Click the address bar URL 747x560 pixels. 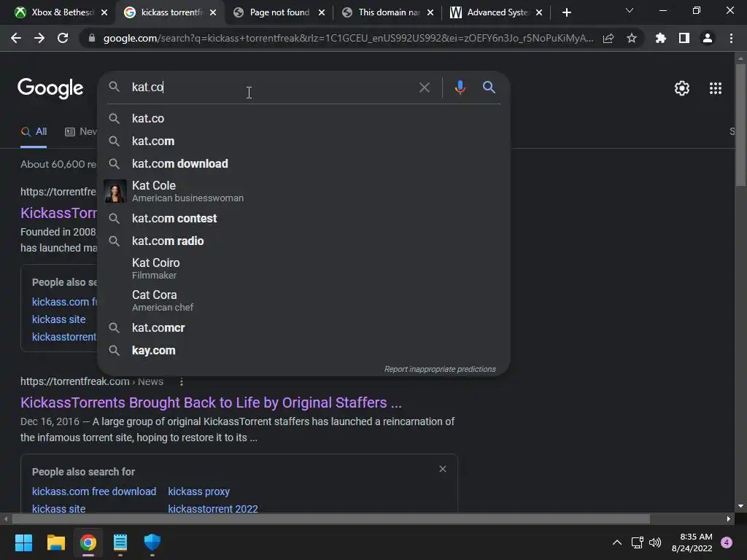click(348, 38)
